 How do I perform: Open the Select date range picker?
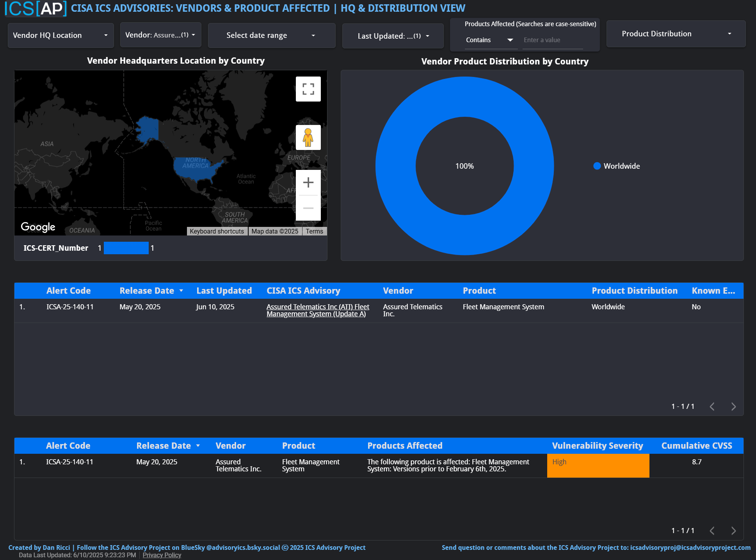(272, 36)
